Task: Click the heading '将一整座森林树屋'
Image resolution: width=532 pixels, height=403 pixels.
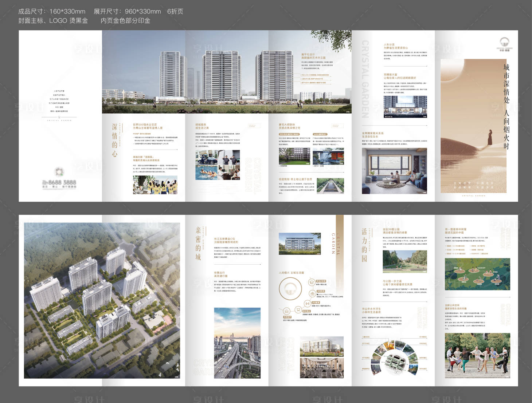Action: pyautogui.click(x=455, y=230)
